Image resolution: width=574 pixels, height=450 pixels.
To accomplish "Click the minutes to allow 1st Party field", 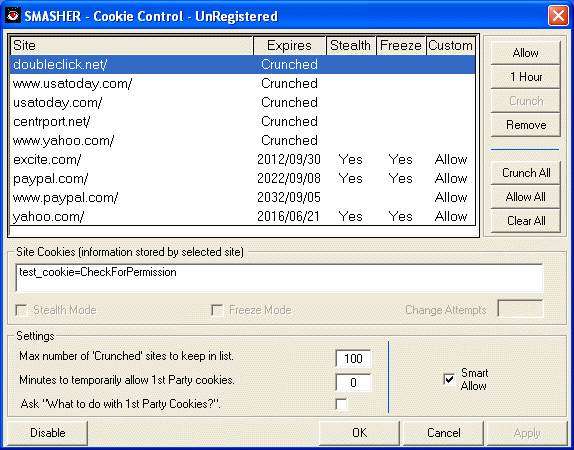I will click(x=353, y=383).
